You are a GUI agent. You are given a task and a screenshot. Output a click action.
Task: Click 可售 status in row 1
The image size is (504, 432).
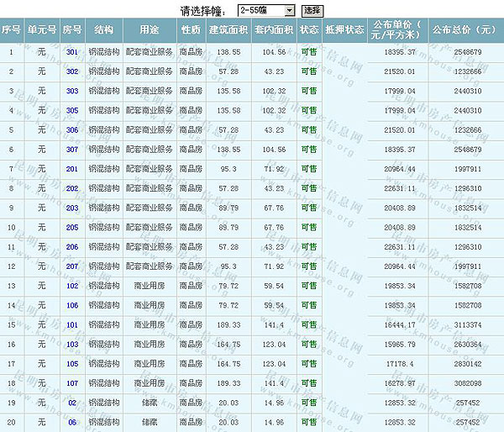(309, 52)
